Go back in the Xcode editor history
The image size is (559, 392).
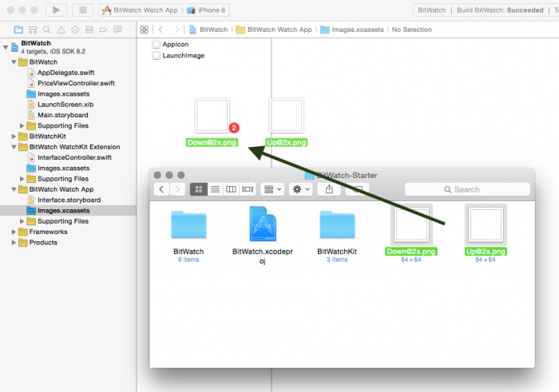[161, 30]
